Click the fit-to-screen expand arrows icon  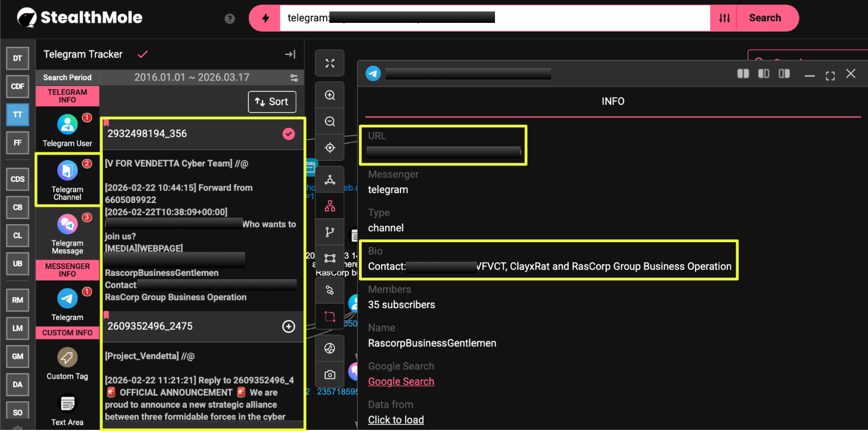point(329,63)
